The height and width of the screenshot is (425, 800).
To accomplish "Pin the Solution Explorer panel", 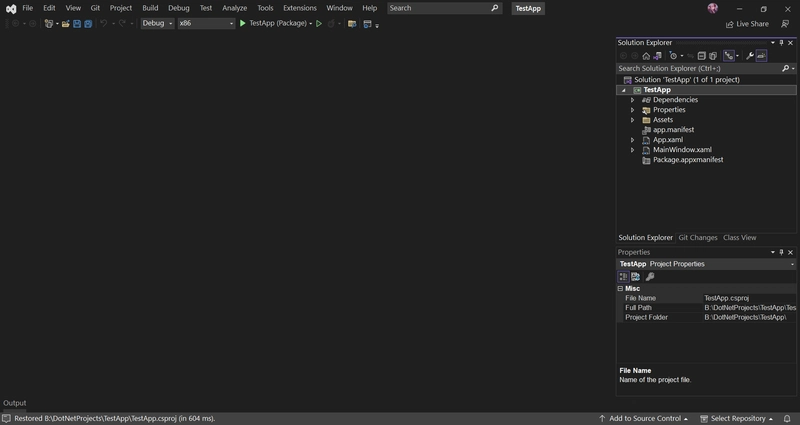I will click(781, 42).
